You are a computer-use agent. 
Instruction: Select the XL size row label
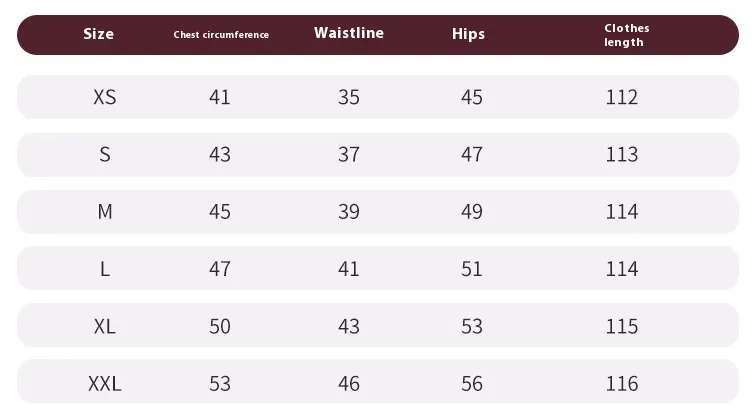click(104, 326)
